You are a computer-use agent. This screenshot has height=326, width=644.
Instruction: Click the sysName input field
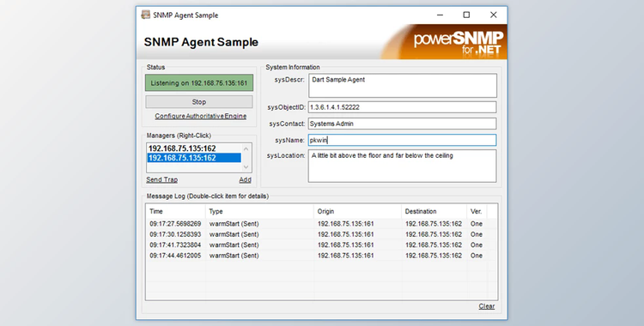tap(403, 140)
